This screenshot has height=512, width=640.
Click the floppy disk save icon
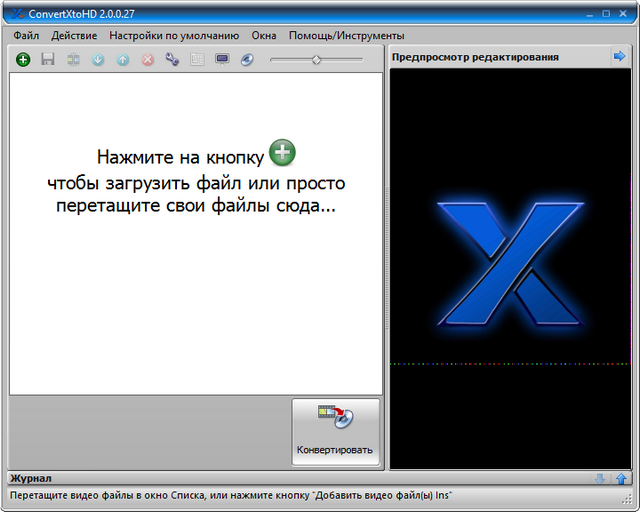click(48, 60)
